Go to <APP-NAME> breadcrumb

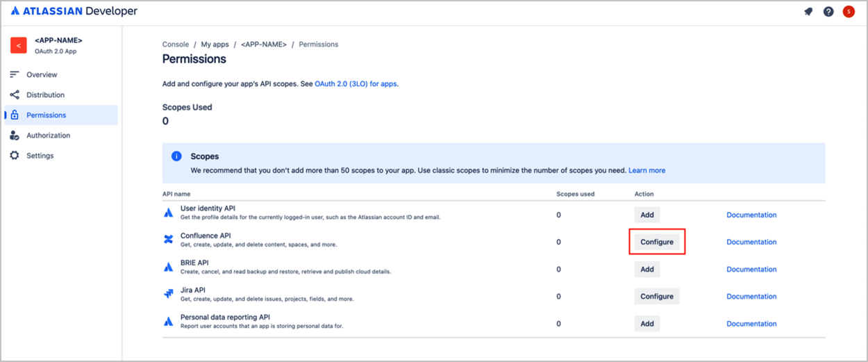click(264, 44)
